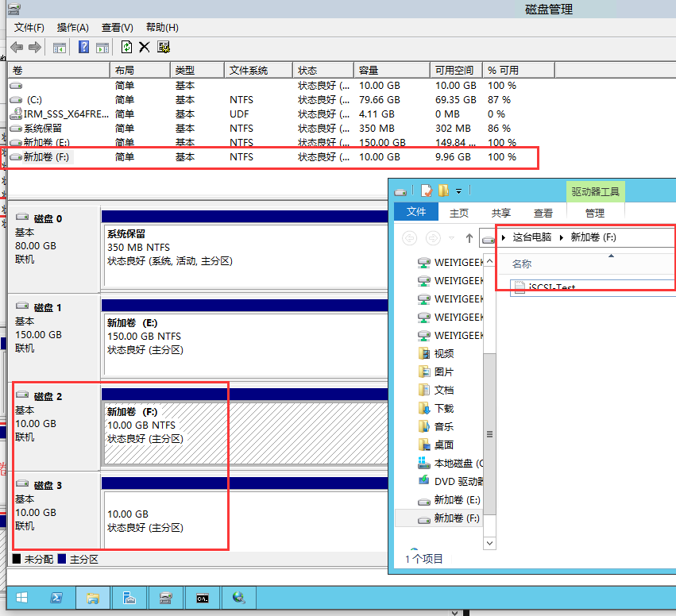Open the quick access toolbar customize dropdown
The width and height of the screenshot is (676, 616).
click(458, 191)
